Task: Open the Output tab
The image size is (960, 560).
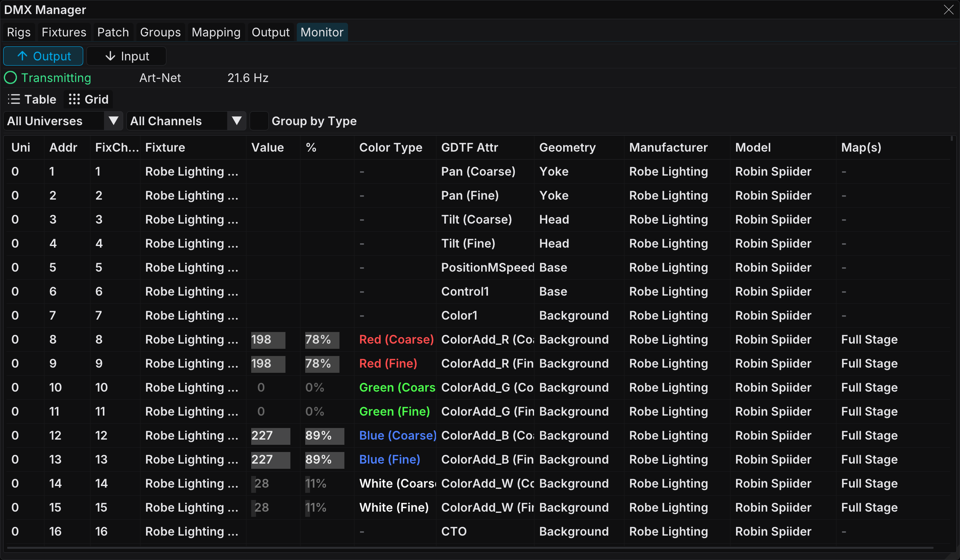Action: coord(271,32)
